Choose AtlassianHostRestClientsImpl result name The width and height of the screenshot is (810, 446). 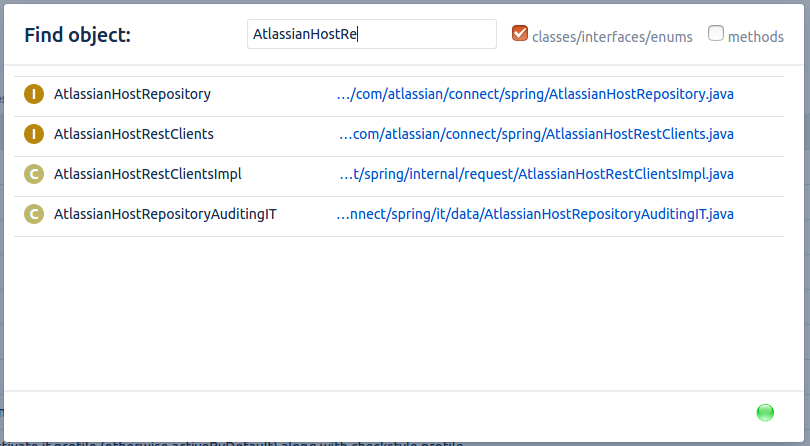point(148,174)
